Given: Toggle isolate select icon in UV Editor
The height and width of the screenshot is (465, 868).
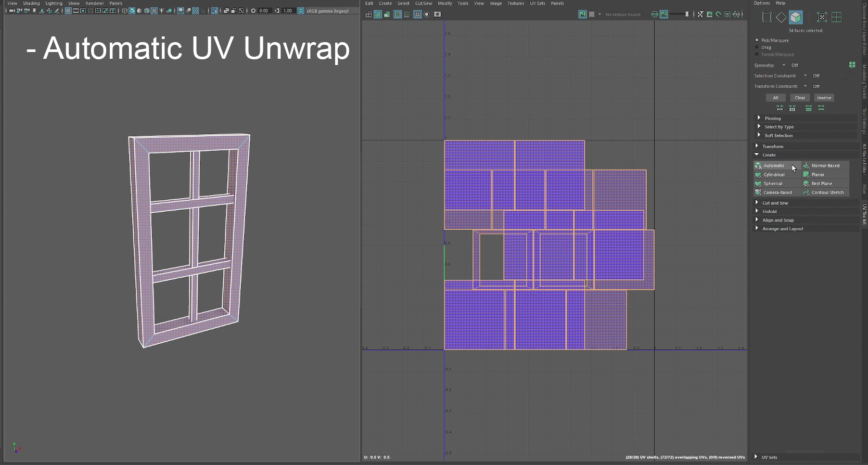Looking at the screenshot, I should pos(427,14).
